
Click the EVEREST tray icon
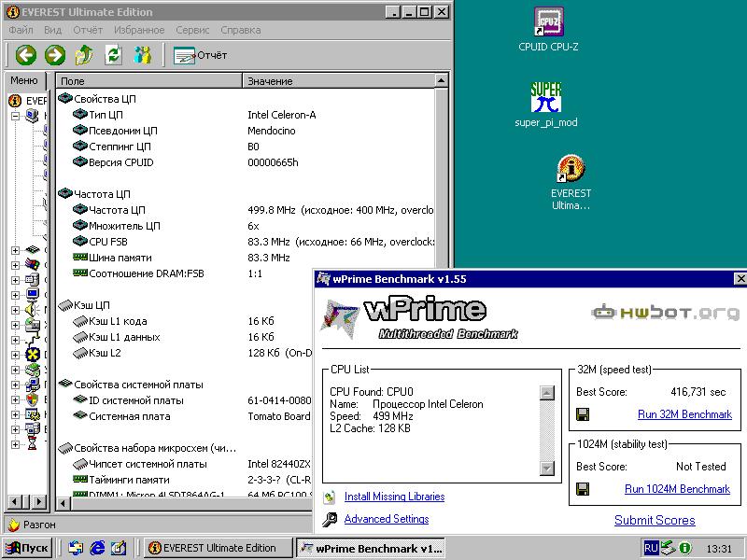684,548
